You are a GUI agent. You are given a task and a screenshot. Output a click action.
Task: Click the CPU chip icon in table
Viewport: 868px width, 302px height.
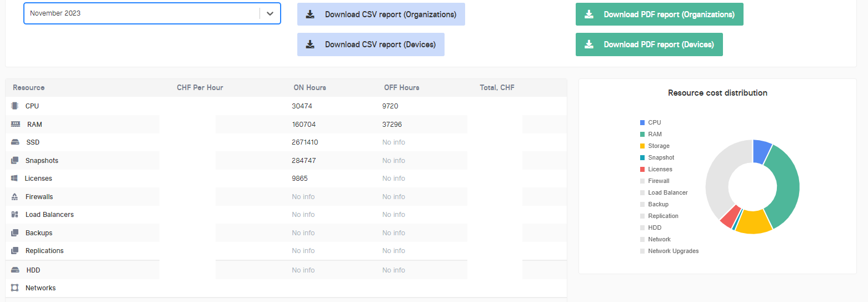[14, 106]
